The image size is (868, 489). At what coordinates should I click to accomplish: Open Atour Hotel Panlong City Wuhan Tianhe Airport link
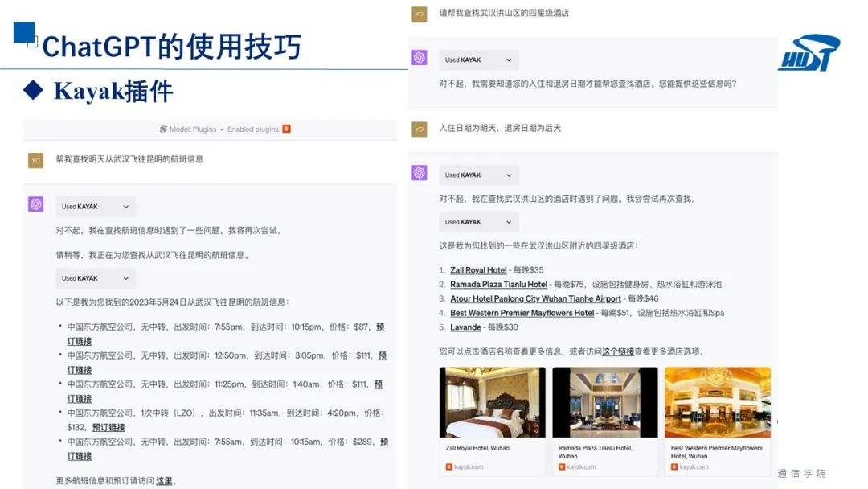[x=535, y=298]
